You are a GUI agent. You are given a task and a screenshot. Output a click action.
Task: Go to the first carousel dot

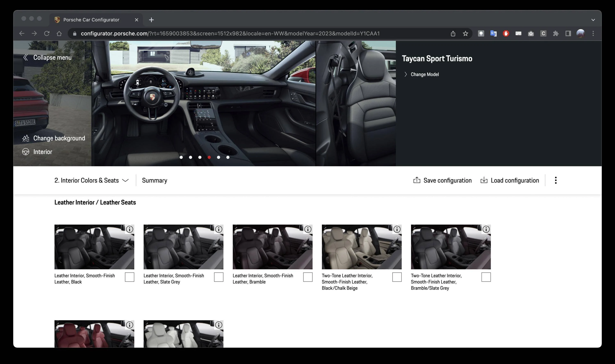[x=181, y=157]
